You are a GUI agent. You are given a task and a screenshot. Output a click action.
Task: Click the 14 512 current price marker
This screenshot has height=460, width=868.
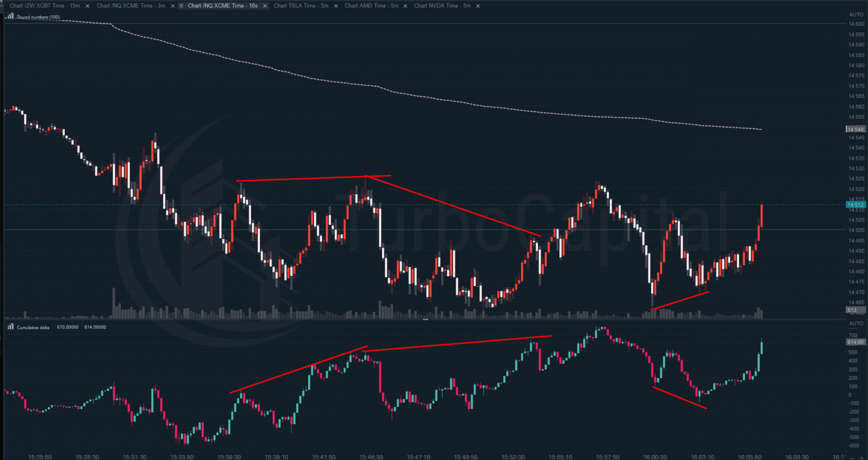pyautogui.click(x=856, y=205)
